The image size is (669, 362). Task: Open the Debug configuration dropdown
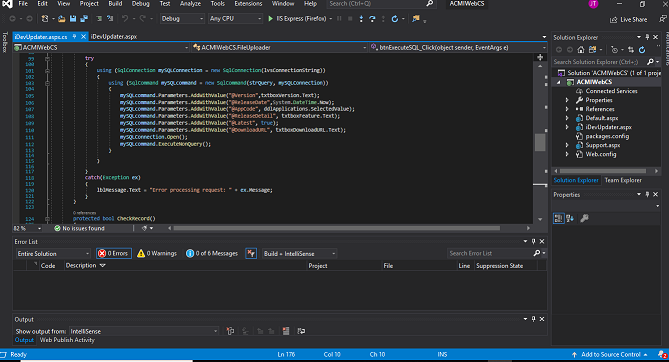point(182,19)
